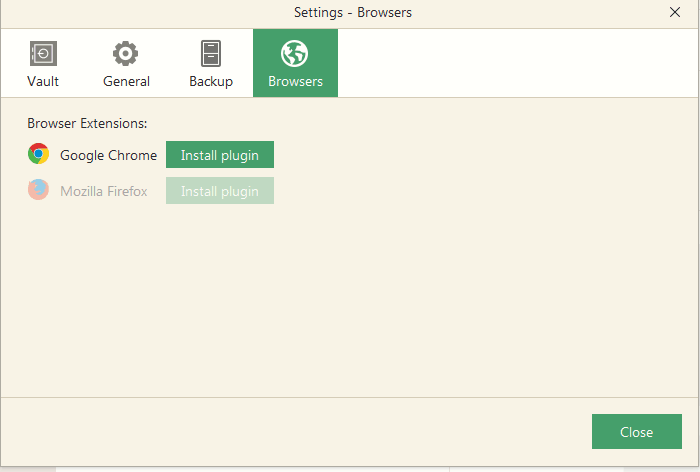Switch to the General tab label

(x=126, y=81)
